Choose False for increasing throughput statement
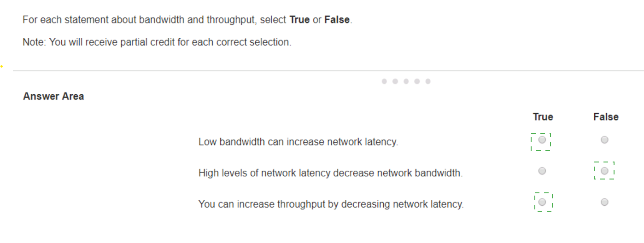Image resolution: width=644 pixels, height=243 pixels. click(x=604, y=202)
